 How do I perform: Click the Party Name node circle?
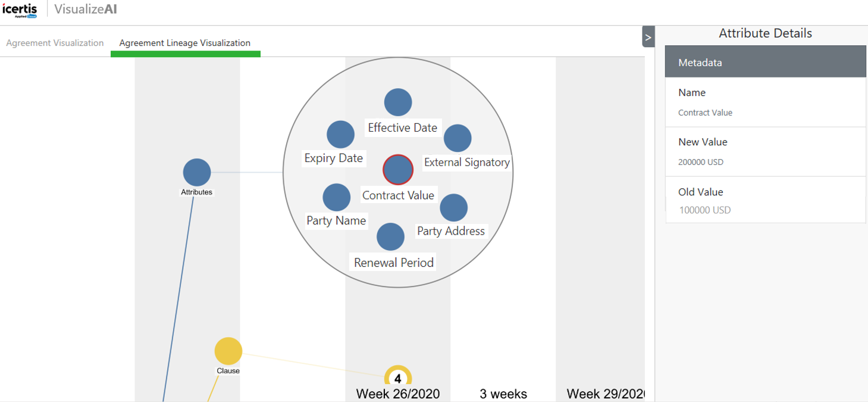tap(337, 197)
